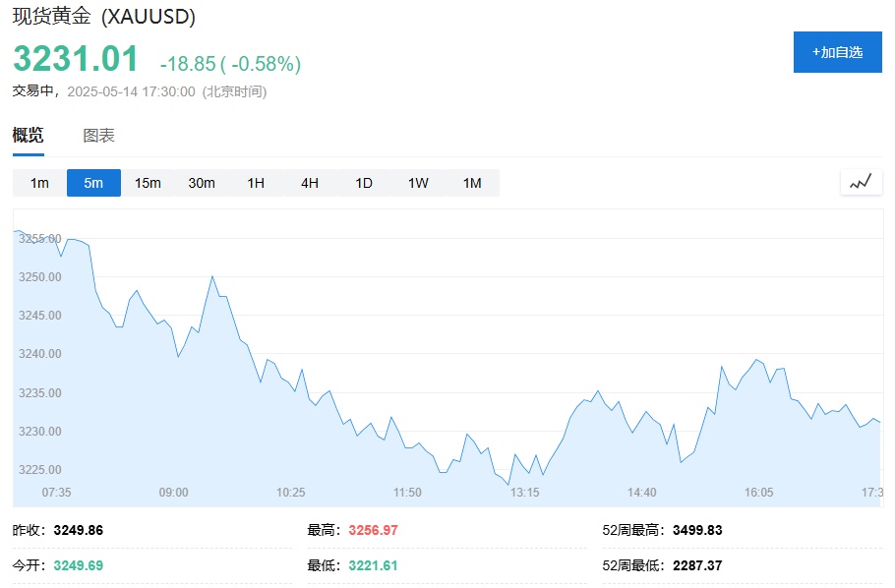The width and height of the screenshot is (895, 588).
Task: Show the 1W weekly chart
Action: (418, 183)
